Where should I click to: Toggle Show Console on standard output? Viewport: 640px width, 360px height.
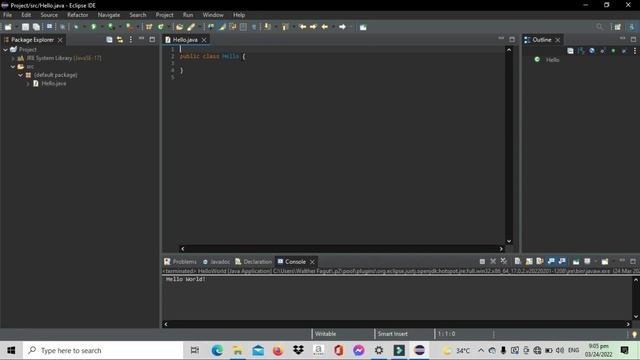(551, 261)
